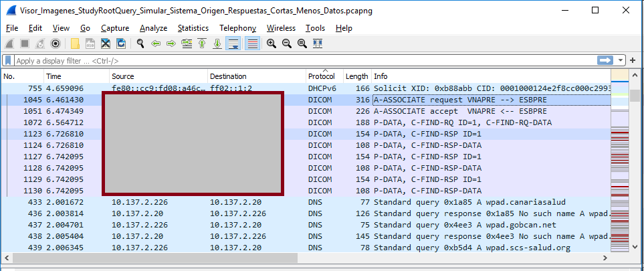Open the Statistics menu
This screenshot has height=271, width=644.
pos(193,28)
